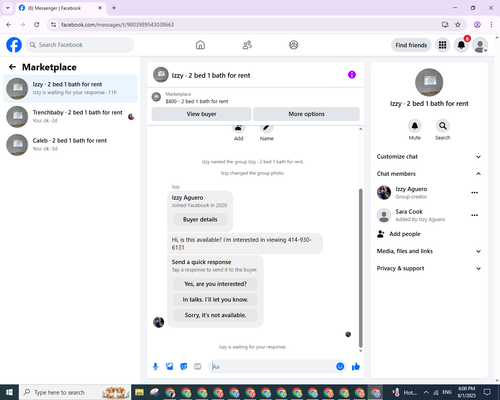Image resolution: width=500 pixels, height=400 pixels.
Task: Open the group photo in right panel
Action: [429, 82]
